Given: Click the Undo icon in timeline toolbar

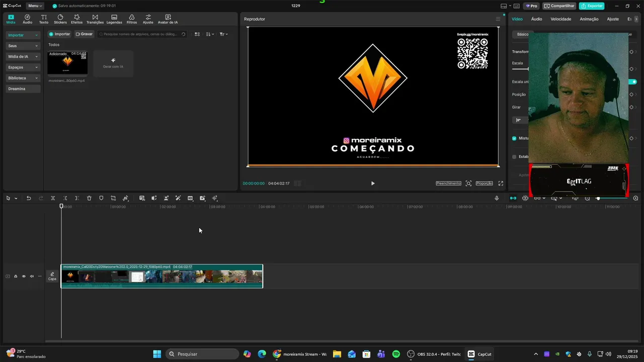Looking at the screenshot, I should point(29,198).
